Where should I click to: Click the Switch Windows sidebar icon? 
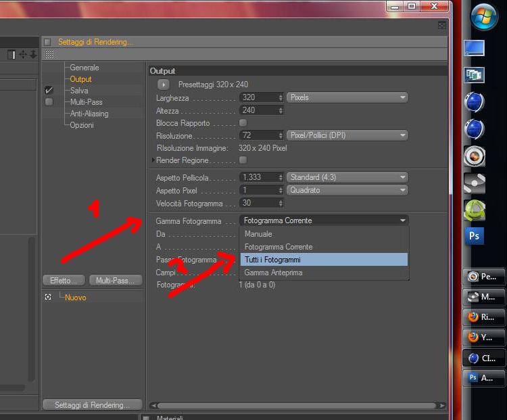tap(474, 75)
